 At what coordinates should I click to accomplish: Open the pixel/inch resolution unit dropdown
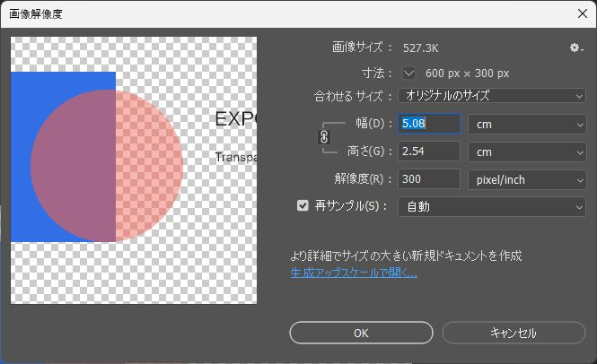527,179
